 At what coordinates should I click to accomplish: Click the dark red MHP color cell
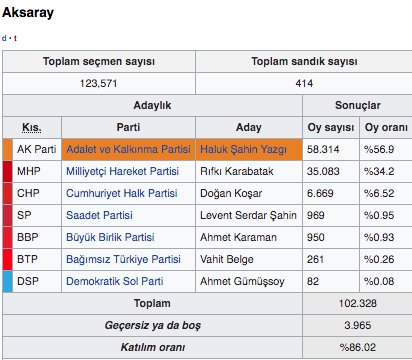tap(7, 171)
